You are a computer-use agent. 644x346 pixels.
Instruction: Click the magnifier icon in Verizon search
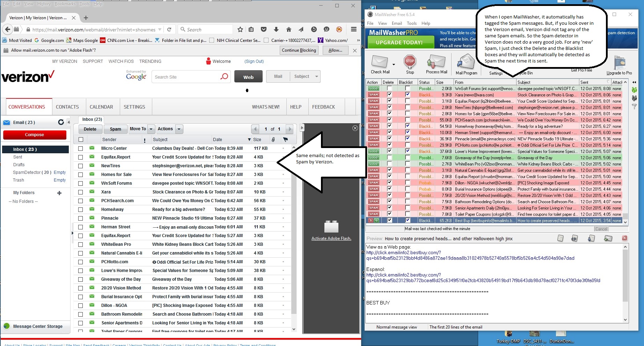[224, 76]
